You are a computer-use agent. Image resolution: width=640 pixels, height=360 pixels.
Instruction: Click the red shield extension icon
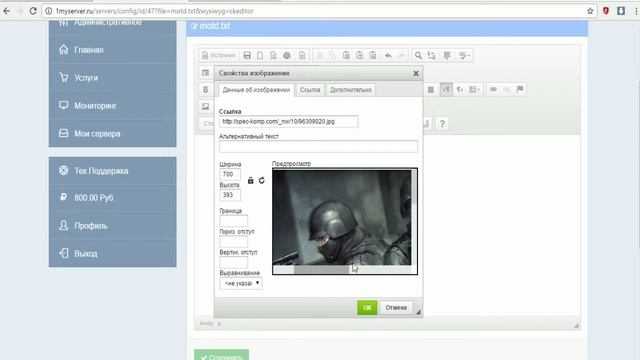[x=606, y=11]
